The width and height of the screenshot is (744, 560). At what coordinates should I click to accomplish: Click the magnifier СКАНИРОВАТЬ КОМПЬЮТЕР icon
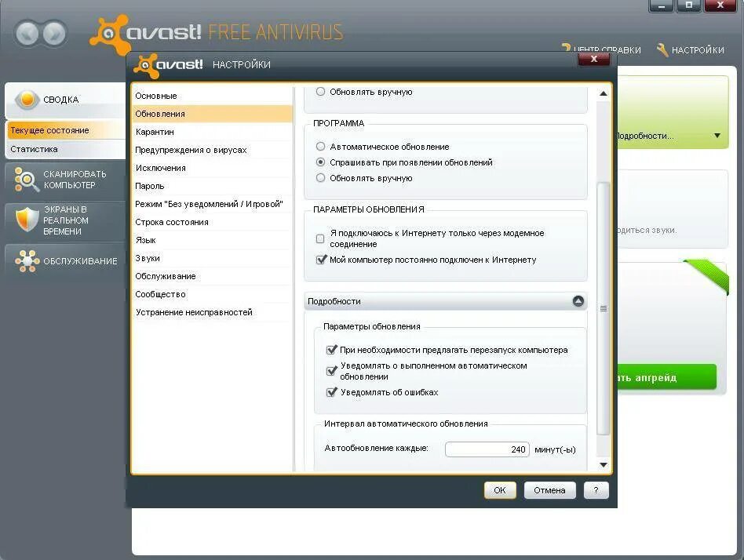(27, 180)
